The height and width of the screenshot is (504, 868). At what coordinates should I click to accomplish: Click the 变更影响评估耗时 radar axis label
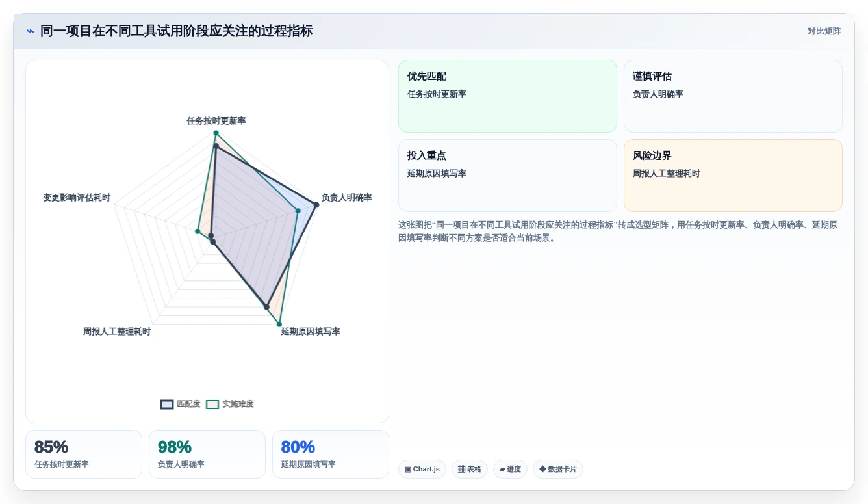click(x=77, y=198)
